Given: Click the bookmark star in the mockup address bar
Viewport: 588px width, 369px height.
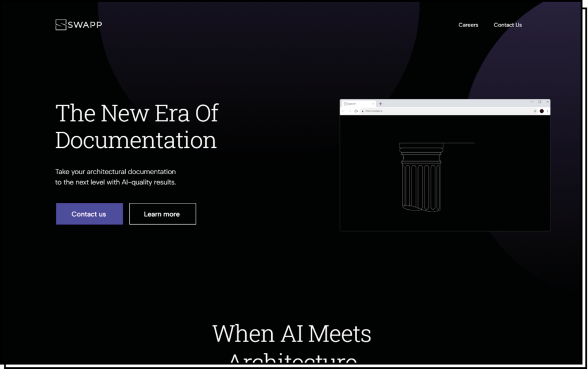Looking at the screenshot, I should 535,111.
